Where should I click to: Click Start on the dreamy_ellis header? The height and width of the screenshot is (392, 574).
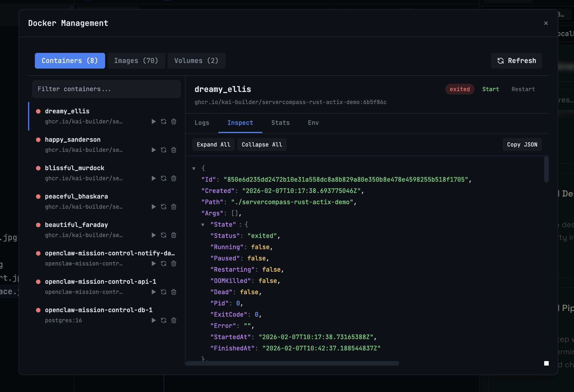491,89
